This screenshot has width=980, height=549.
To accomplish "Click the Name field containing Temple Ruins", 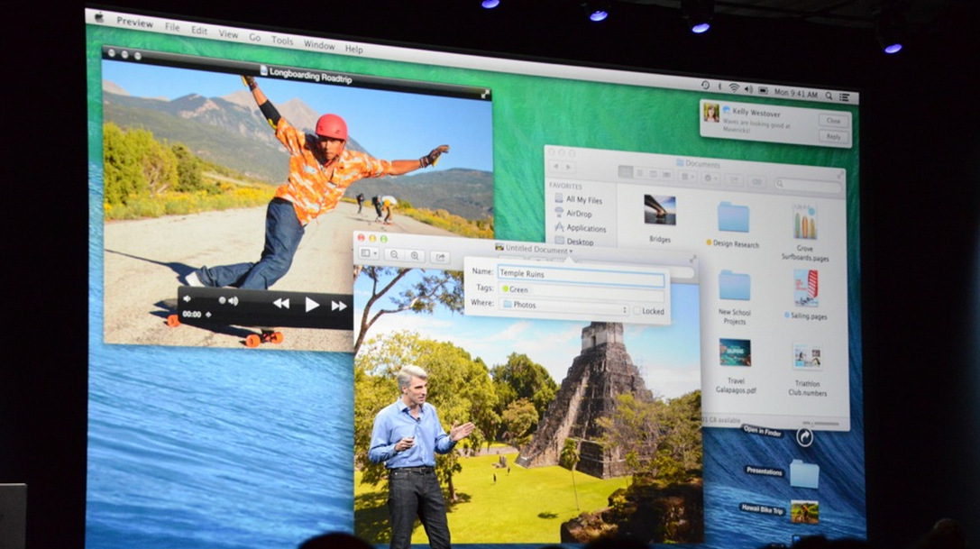I will click(581, 273).
